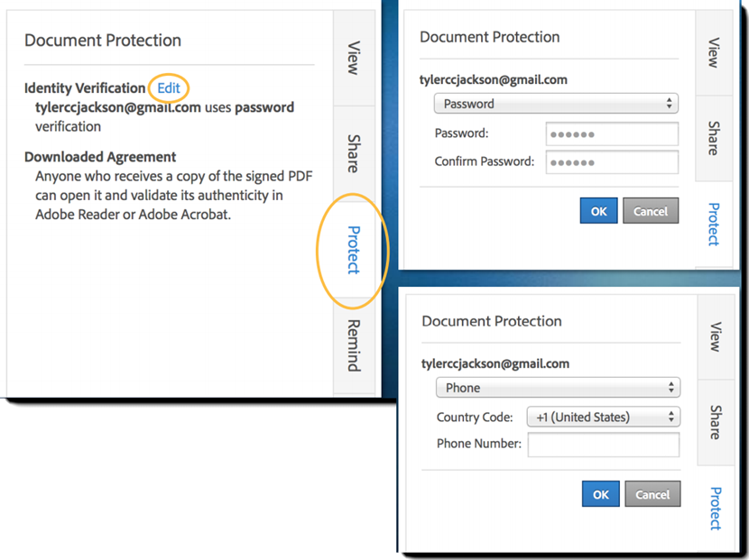
Task: Cancel the Phone verification panel
Action: tap(652, 494)
